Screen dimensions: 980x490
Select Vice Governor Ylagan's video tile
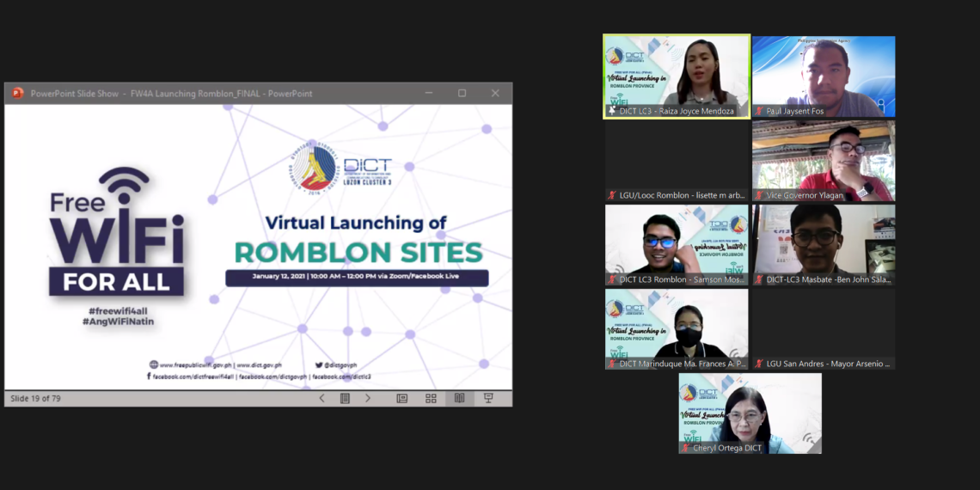coord(824,161)
